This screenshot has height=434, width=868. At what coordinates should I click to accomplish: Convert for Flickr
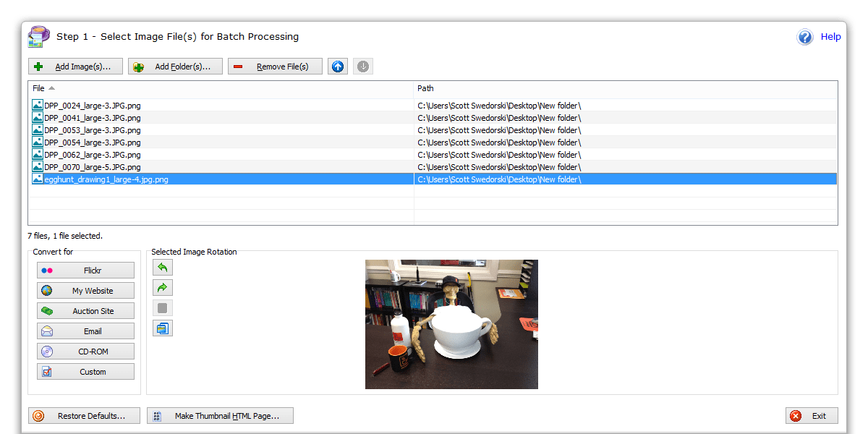point(86,271)
